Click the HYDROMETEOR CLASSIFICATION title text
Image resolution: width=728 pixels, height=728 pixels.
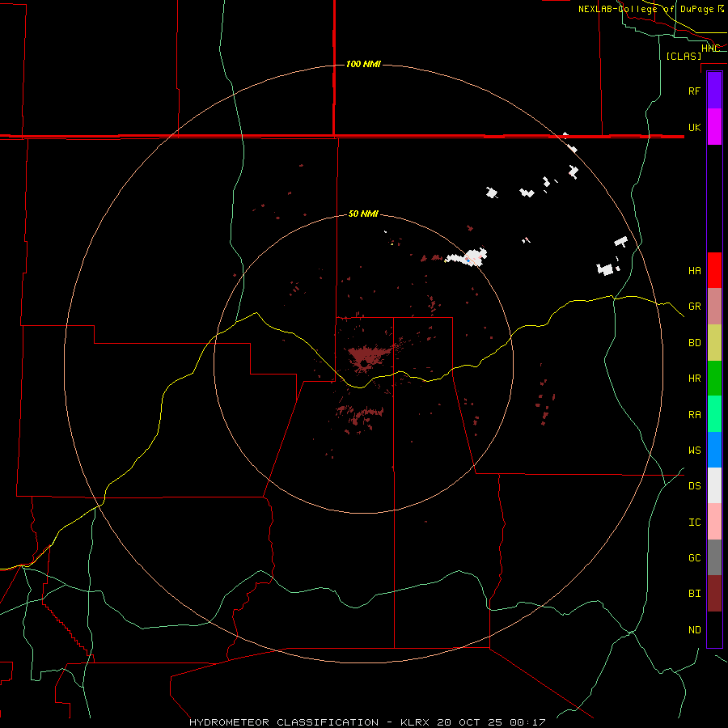click(x=284, y=722)
